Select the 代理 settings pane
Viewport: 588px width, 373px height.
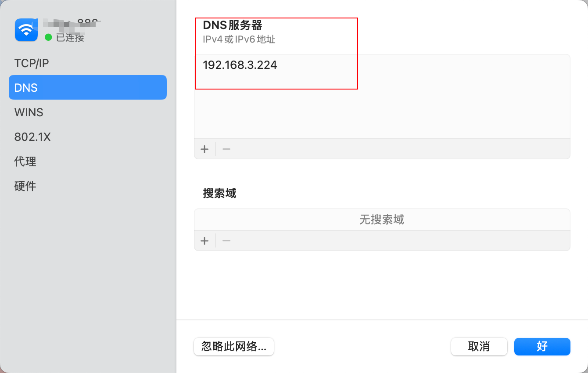click(x=25, y=161)
